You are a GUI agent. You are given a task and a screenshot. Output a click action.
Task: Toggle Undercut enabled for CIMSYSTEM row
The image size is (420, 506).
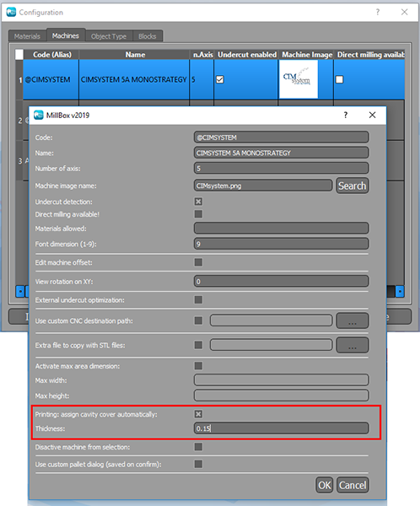[x=220, y=79]
